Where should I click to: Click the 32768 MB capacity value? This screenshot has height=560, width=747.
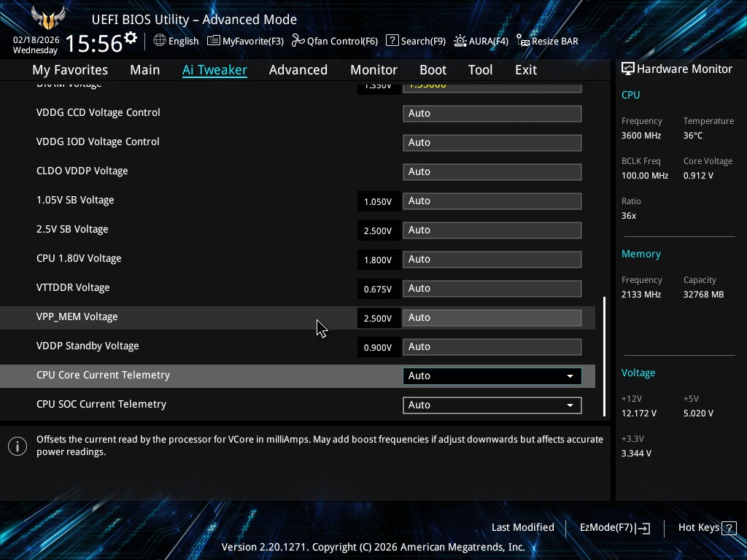pyautogui.click(x=703, y=295)
